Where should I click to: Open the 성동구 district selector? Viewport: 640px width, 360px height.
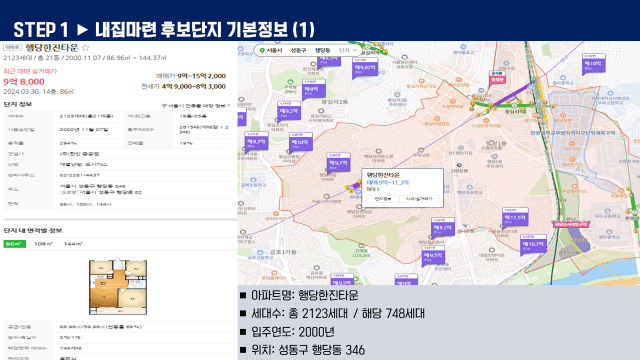(x=298, y=50)
